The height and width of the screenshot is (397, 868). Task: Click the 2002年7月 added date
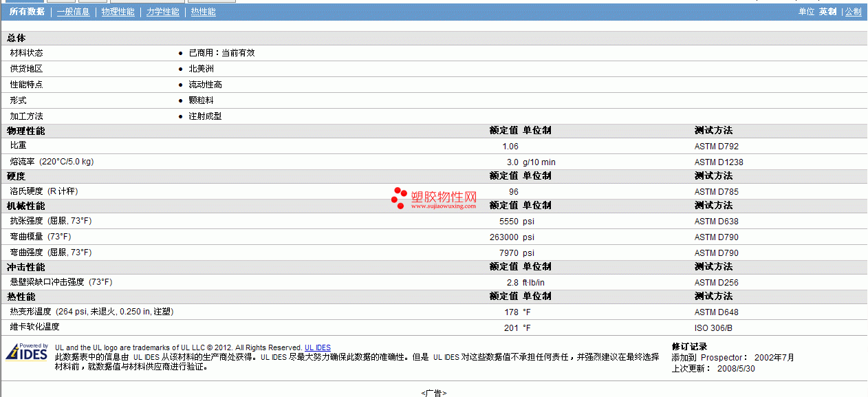[774, 358]
